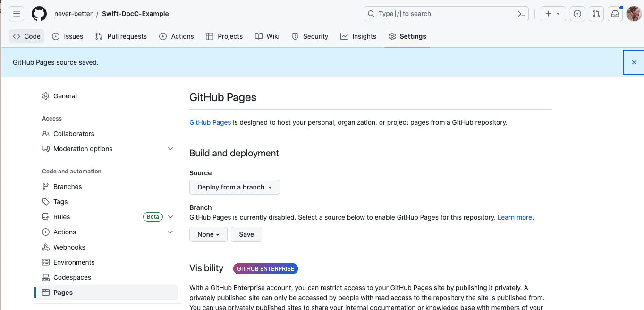644x310 pixels.
Task: Follow the GitHub Pages link
Action: 210,122
